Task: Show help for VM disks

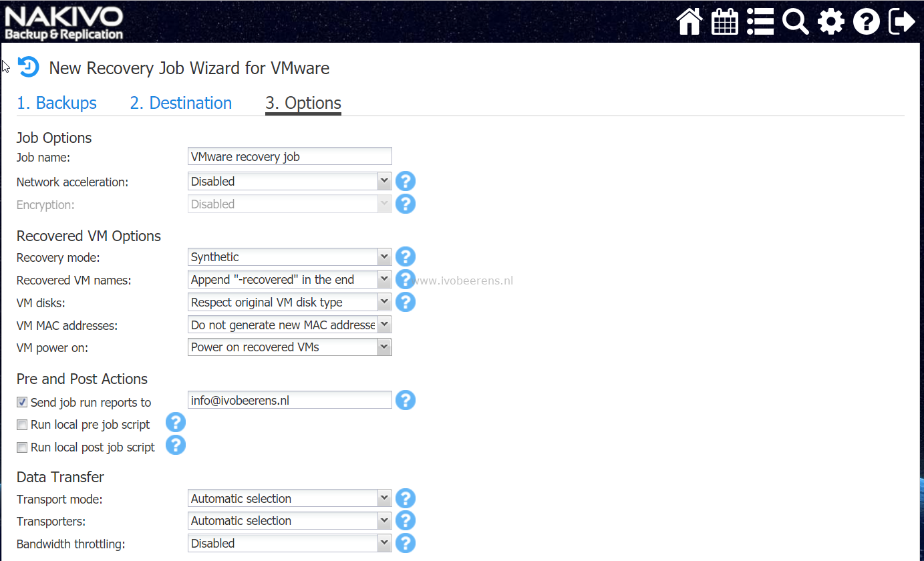Action: (406, 302)
